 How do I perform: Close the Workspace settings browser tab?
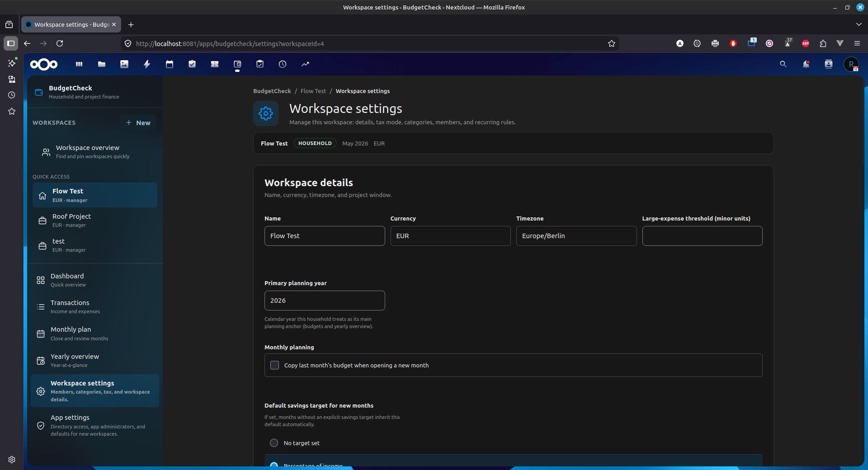pos(114,24)
